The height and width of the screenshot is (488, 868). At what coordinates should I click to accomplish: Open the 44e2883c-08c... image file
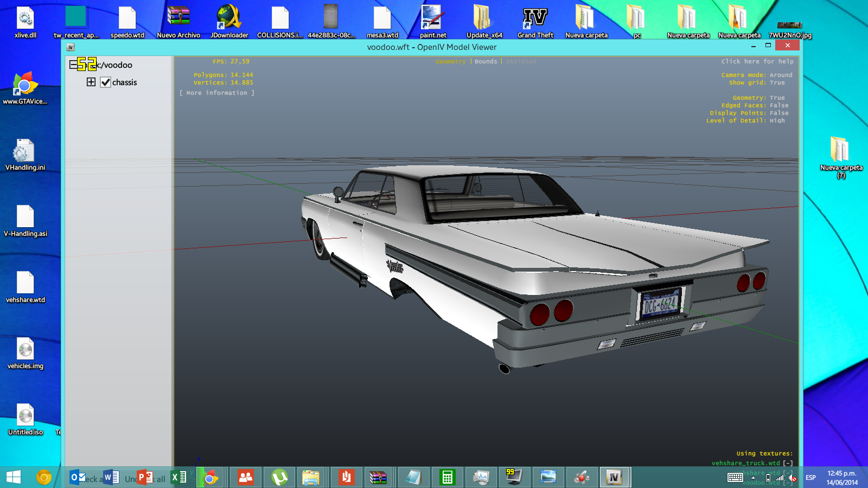point(331,23)
